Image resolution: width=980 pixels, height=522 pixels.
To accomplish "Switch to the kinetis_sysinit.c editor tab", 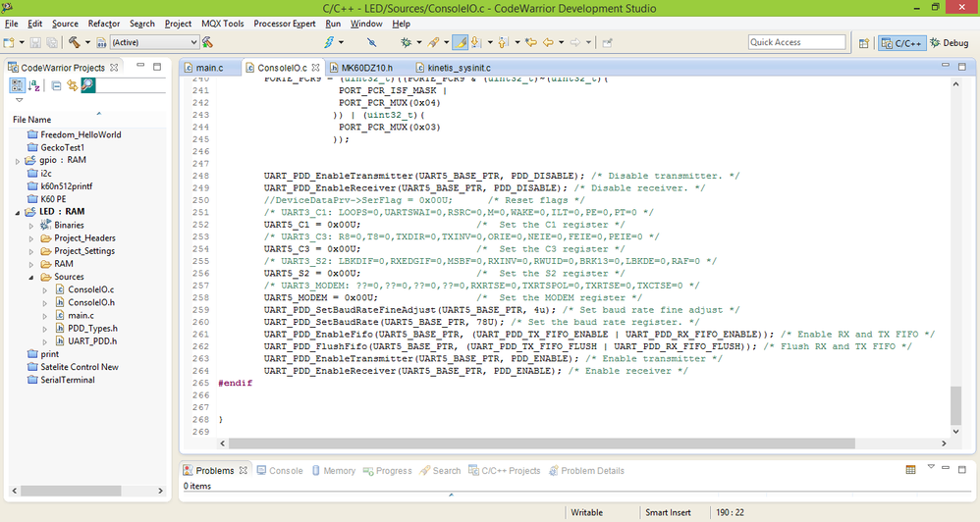I will [459, 68].
